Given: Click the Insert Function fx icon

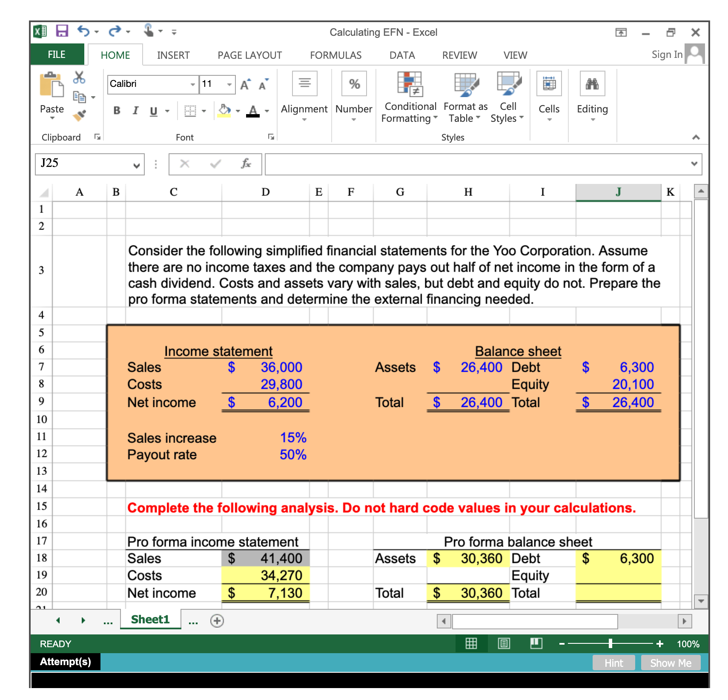Looking at the screenshot, I should 246,164.
